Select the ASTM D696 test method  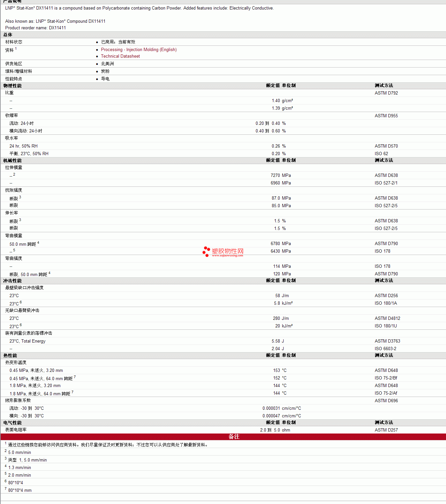tap(386, 401)
